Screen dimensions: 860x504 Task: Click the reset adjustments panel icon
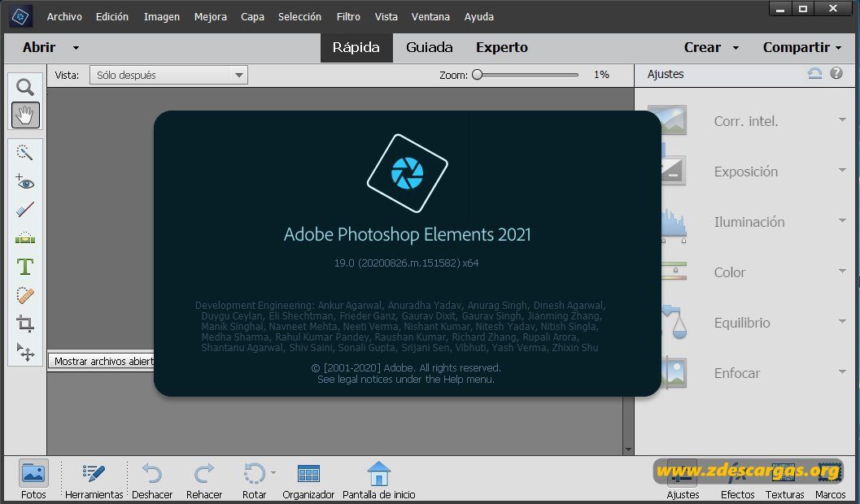(x=815, y=73)
